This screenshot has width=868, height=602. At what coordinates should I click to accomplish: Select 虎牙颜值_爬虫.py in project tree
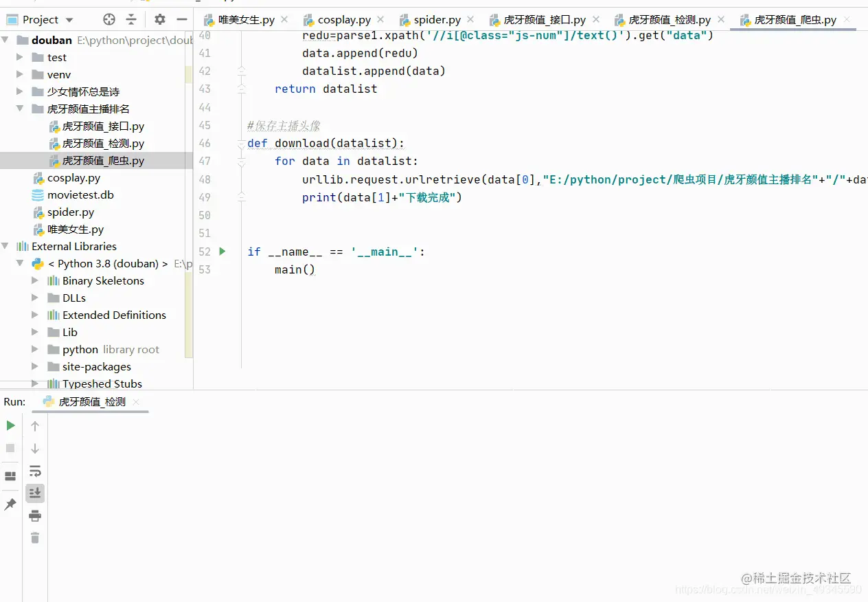click(96, 161)
